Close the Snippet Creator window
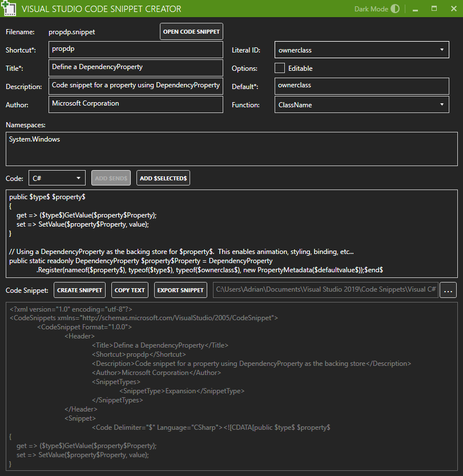 [x=454, y=9]
